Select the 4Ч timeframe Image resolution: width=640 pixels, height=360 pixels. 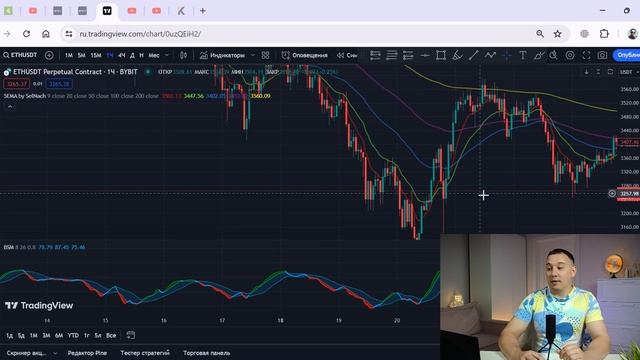coord(122,55)
